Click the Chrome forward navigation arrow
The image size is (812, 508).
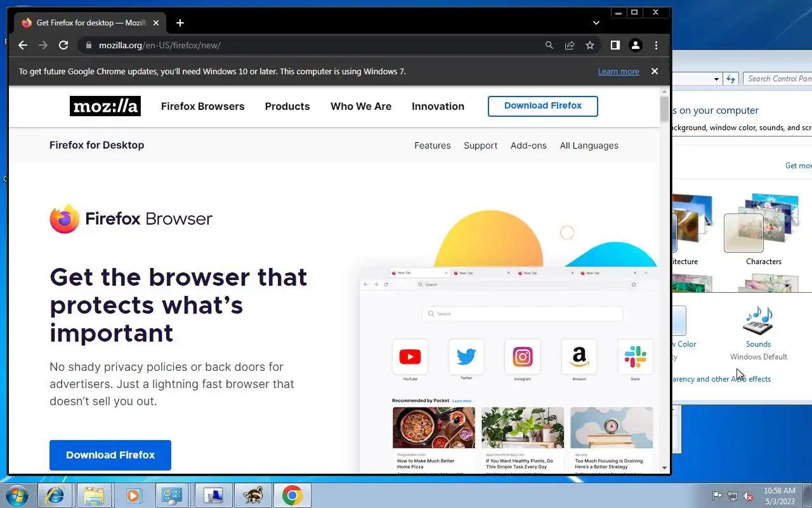click(x=43, y=45)
